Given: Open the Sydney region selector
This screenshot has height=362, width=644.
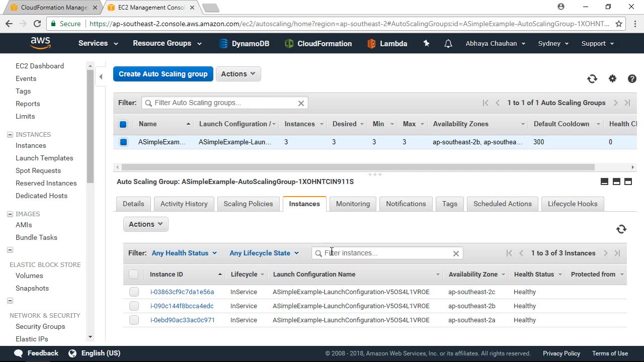Looking at the screenshot, I should pos(553,43).
